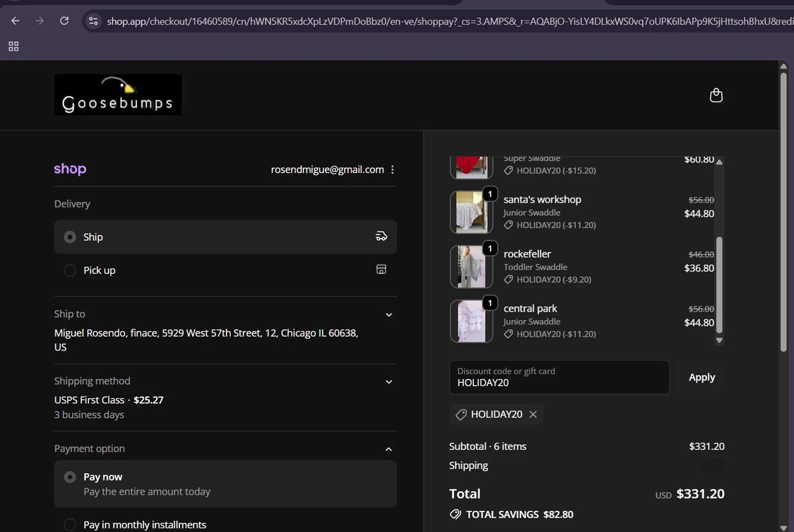Click the Shop Pay logo
Screen dimensions: 794x532
click(x=70, y=169)
